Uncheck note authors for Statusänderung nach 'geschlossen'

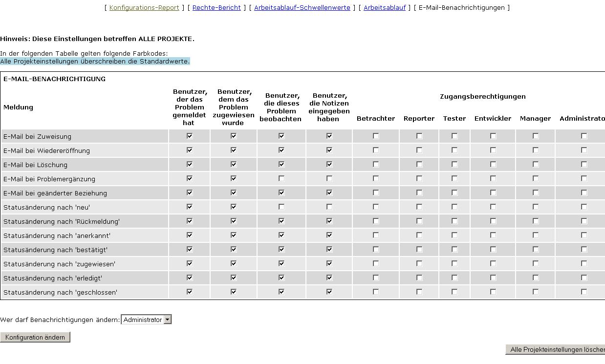[329, 292]
